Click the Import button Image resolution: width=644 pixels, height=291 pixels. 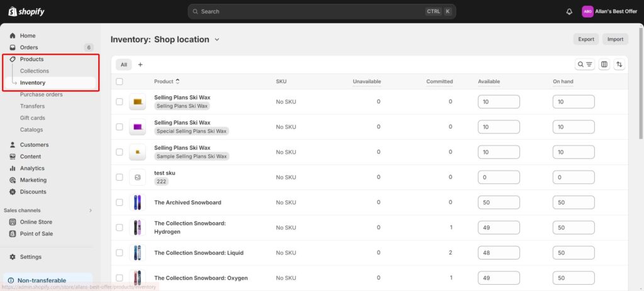[615, 39]
